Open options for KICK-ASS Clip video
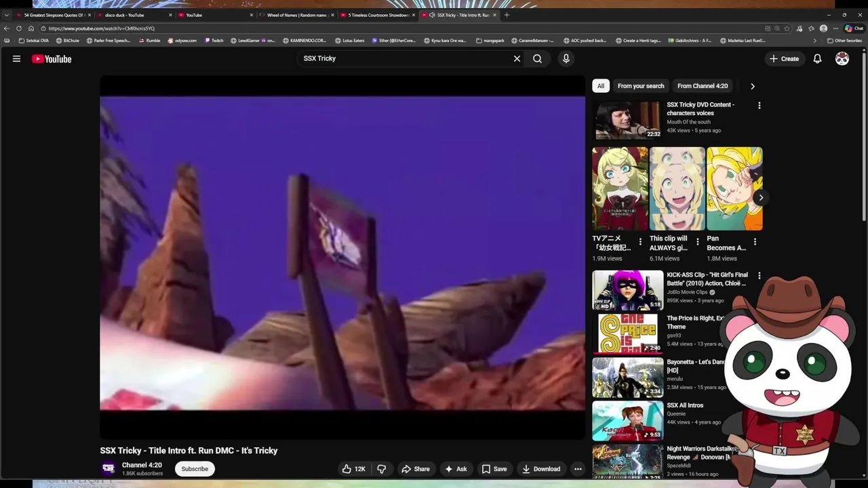The width and height of the screenshot is (868, 488). point(759,276)
